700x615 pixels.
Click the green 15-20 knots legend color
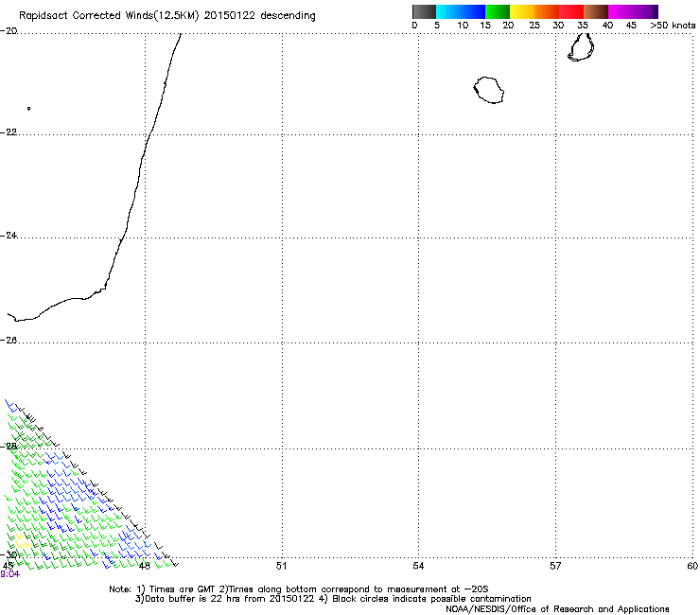498,11
